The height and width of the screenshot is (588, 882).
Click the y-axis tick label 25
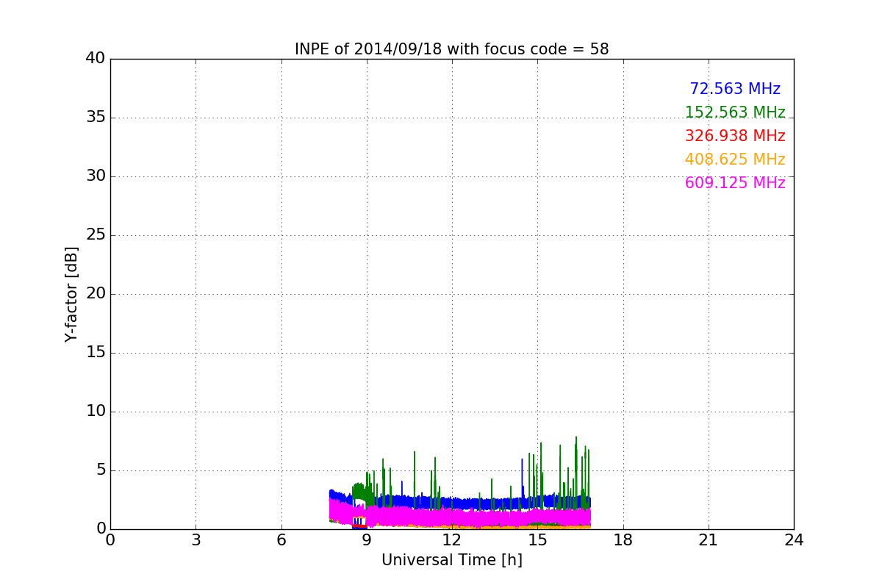click(96, 234)
